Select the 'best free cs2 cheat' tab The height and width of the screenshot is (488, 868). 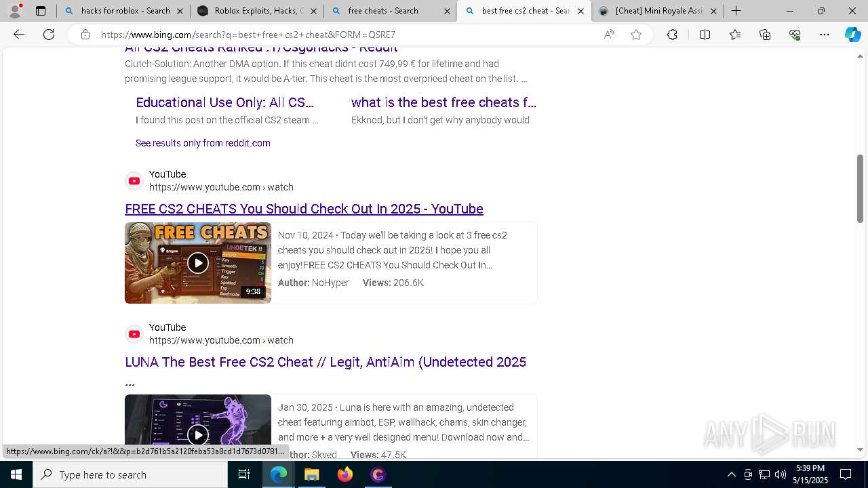524,11
